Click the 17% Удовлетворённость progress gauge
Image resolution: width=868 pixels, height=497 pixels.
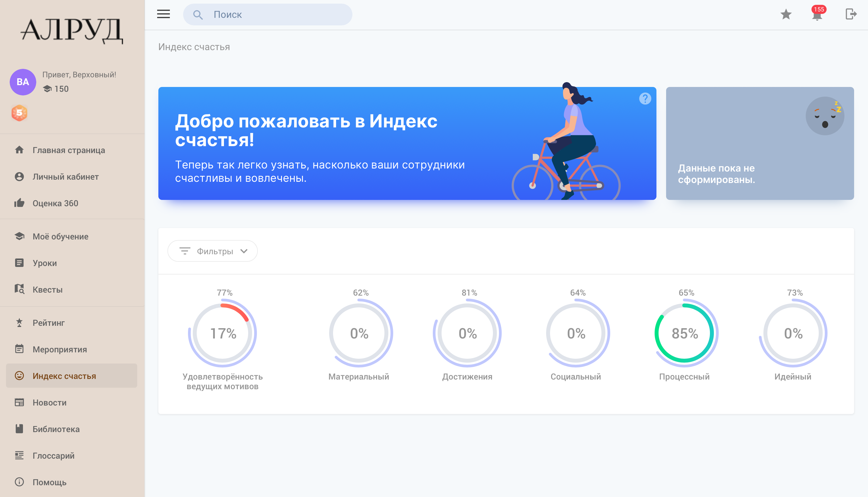[223, 333]
